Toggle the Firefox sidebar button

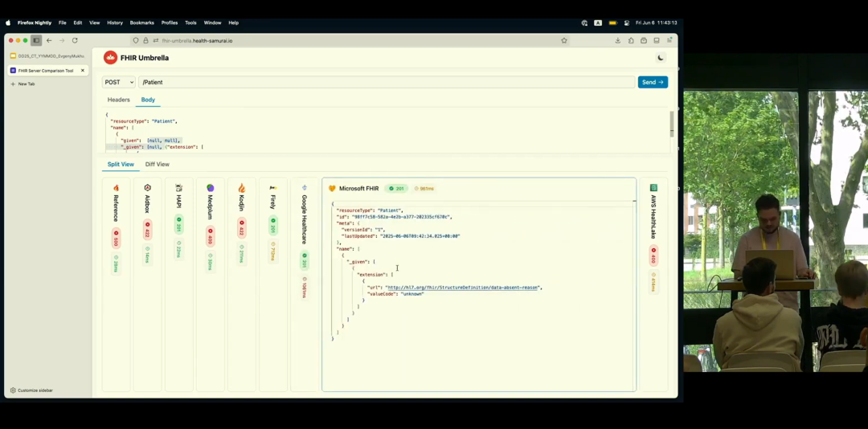point(36,40)
